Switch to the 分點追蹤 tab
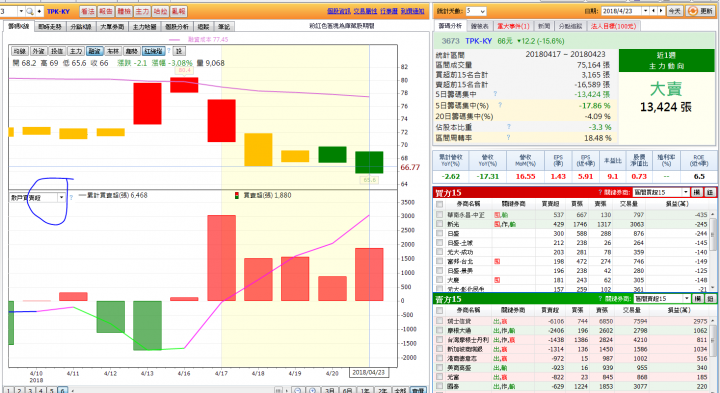Screen dimensions: 720x393 (x=571, y=26)
